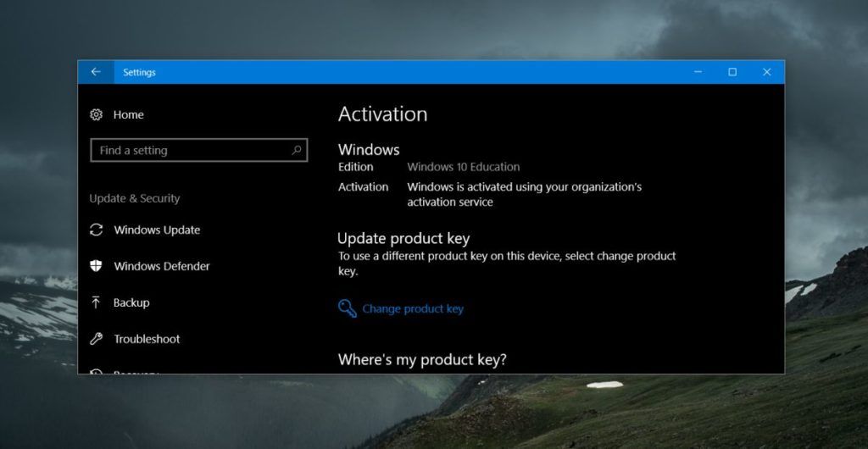This screenshot has height=449, width=868.
Task: Switch to the Backup settings page
Action: tap(131, 302)
